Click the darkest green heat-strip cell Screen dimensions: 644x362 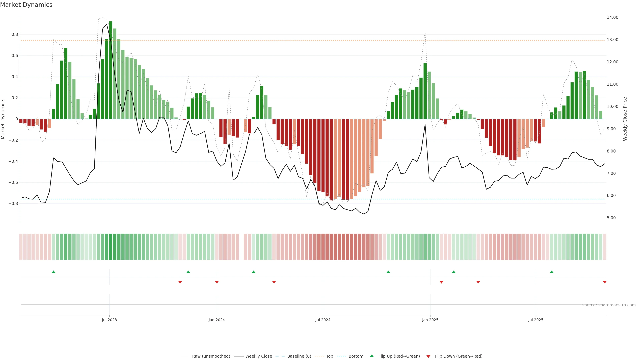click(x=111, y=247)
